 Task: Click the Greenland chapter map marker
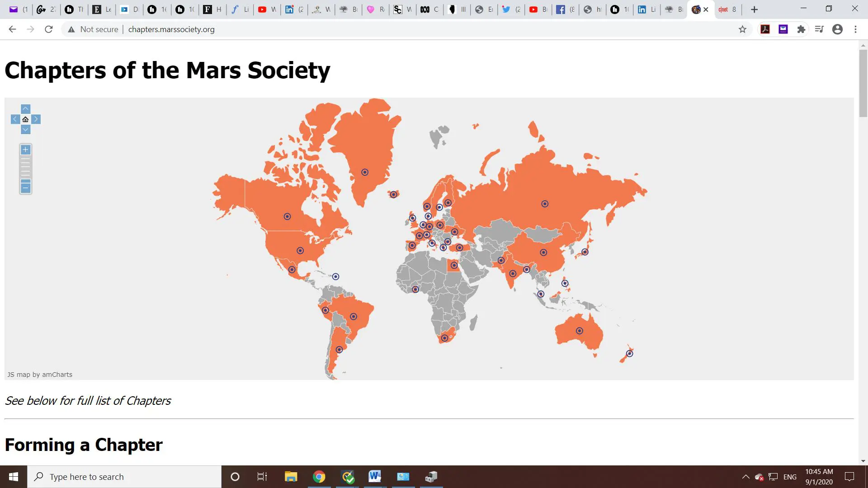click(x=364, y=172)
